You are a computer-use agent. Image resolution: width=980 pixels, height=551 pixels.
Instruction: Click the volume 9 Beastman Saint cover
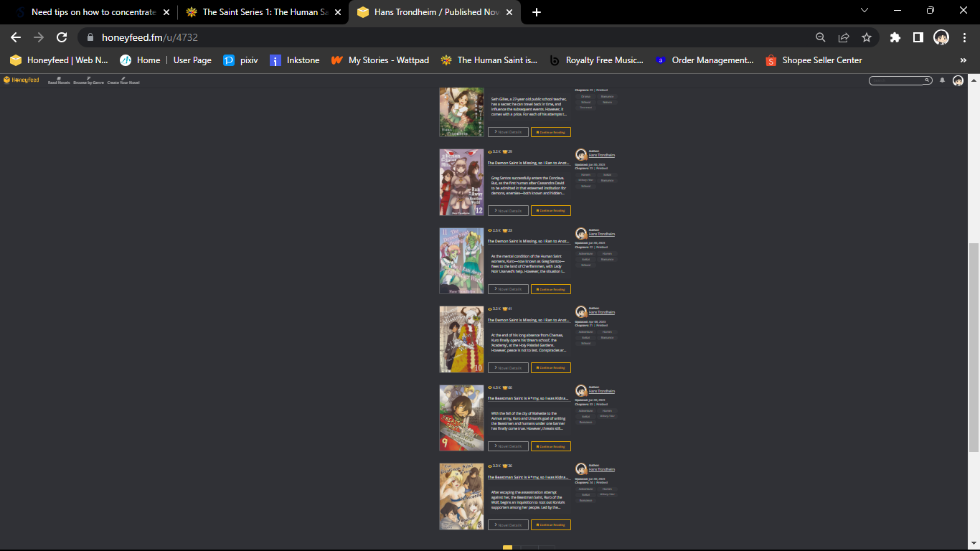click(x=461, y=418)
